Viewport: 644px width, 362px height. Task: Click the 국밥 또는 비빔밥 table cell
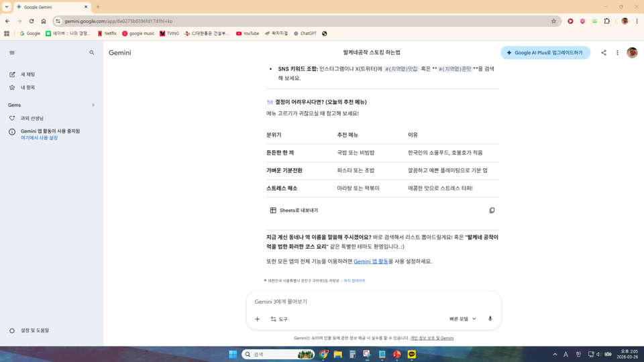point(356,153)
